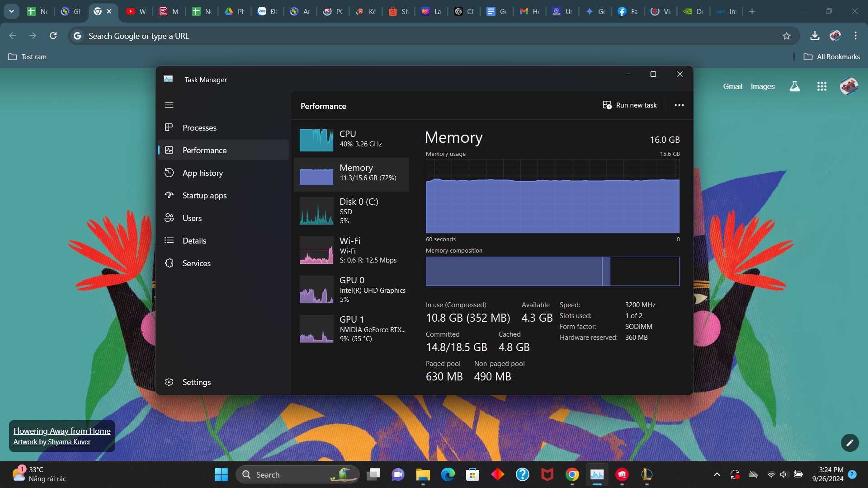Open Task Manager Settings

[223, 382]
